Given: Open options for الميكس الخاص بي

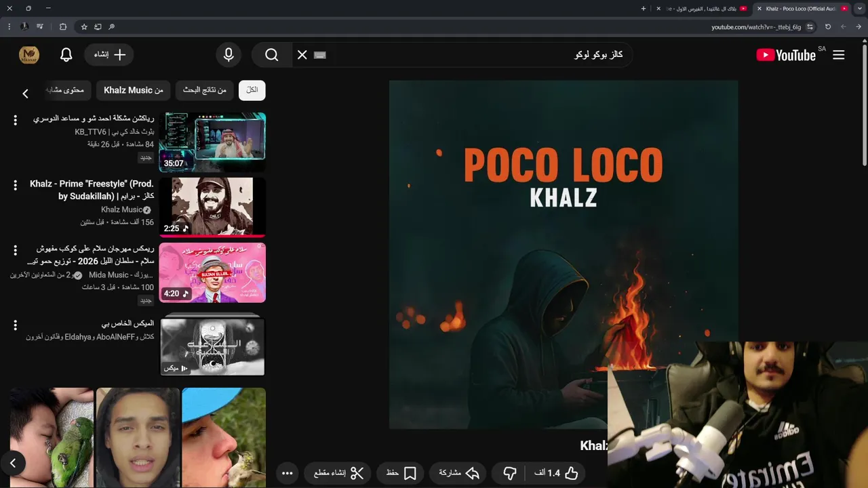Looking at the screenshot, I should (x=15, y=325).
